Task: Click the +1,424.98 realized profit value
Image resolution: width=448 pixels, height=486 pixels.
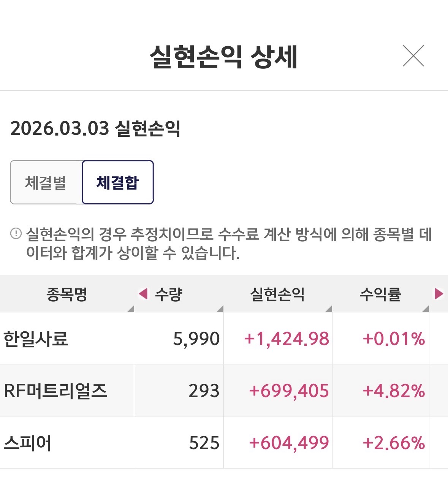Action: click(287, 339)
